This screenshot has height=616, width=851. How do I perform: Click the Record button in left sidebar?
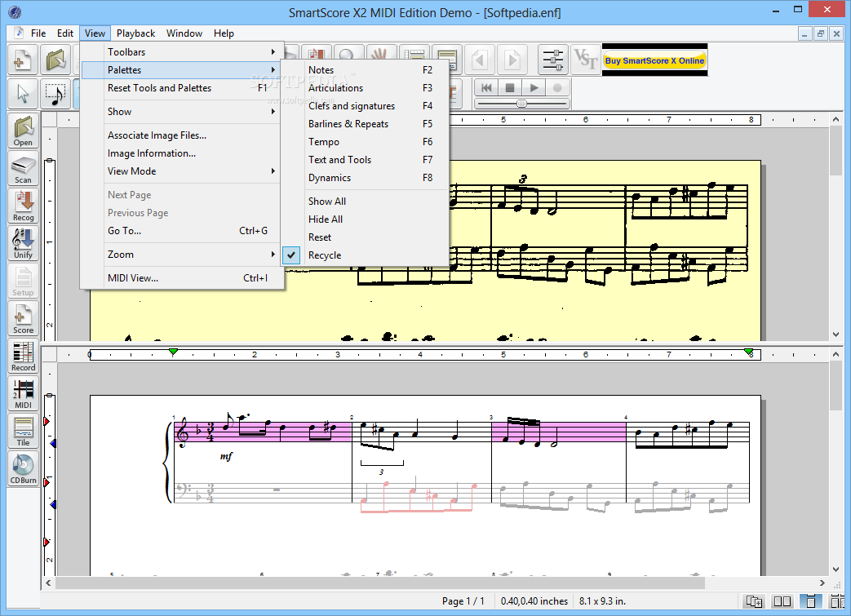coord(23,356)
